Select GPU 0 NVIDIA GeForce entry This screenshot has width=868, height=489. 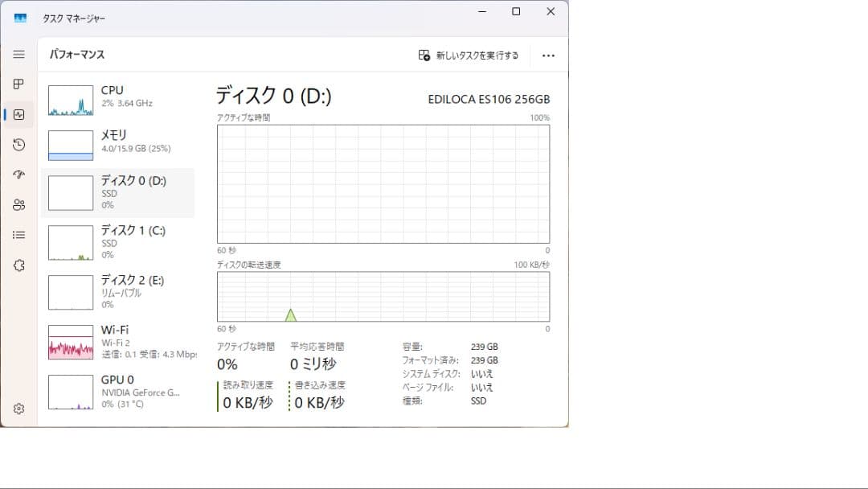tap(119, 392)
